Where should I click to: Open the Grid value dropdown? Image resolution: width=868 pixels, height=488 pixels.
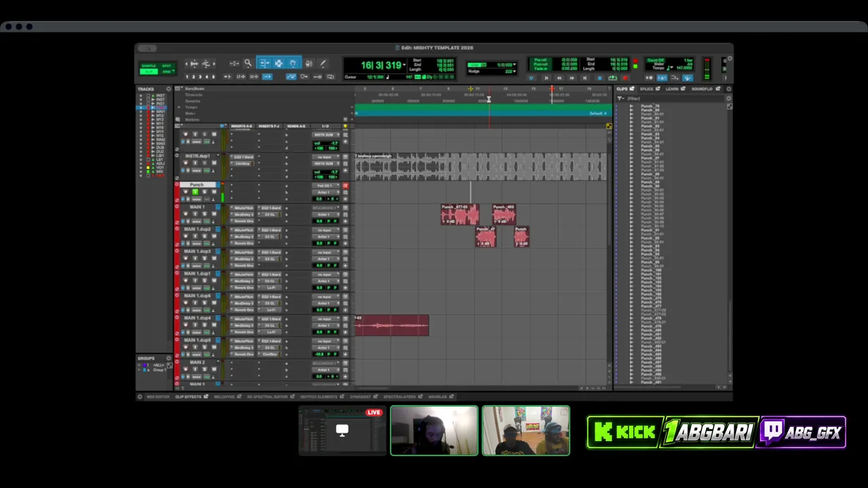[514, 64]
